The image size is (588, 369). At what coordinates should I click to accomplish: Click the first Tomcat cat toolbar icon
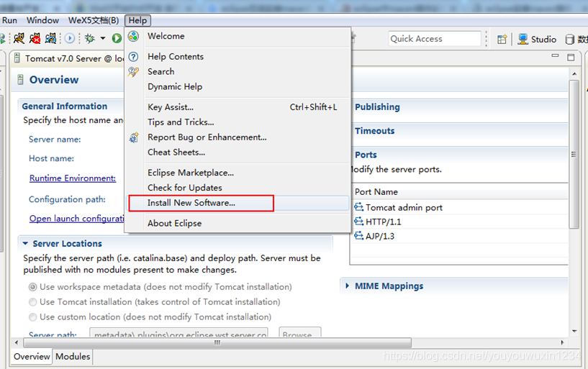(19, 38)
